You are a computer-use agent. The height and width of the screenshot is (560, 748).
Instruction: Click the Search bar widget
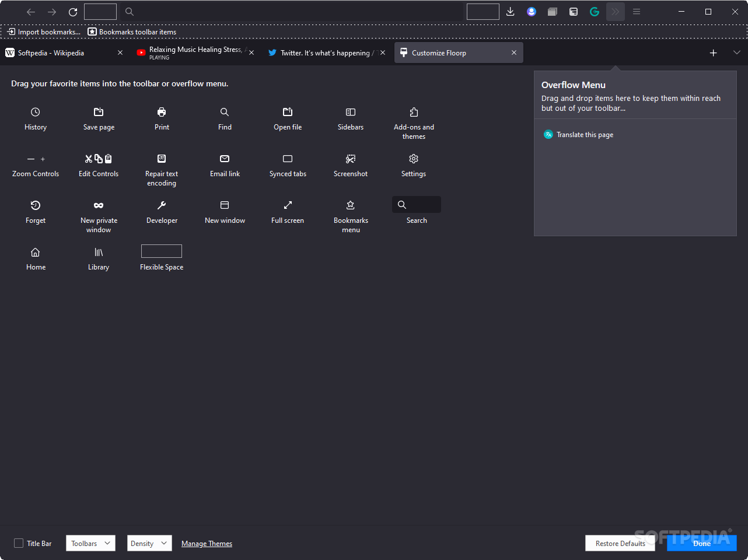[x=417, y=205]
